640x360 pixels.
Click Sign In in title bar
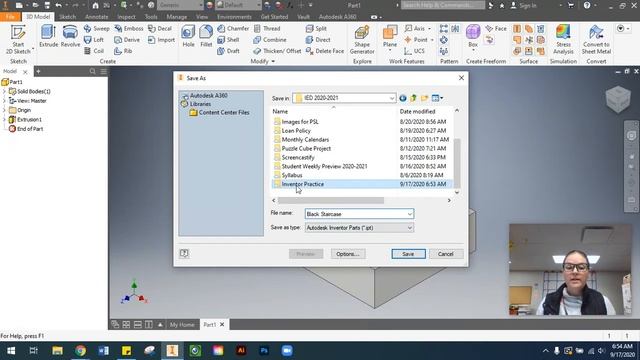click(524, 6)
